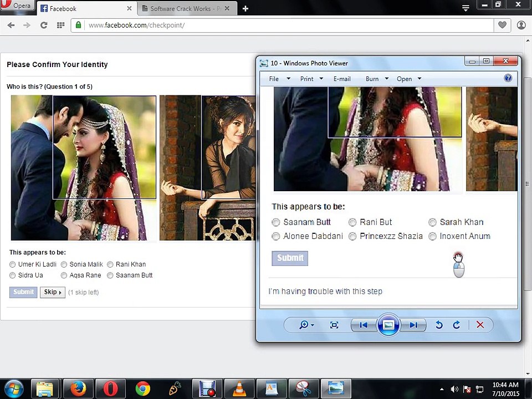Open Opera Speed Dial grid
The height and width of the screenshot is (399, 532).
[x=60, y=25]
